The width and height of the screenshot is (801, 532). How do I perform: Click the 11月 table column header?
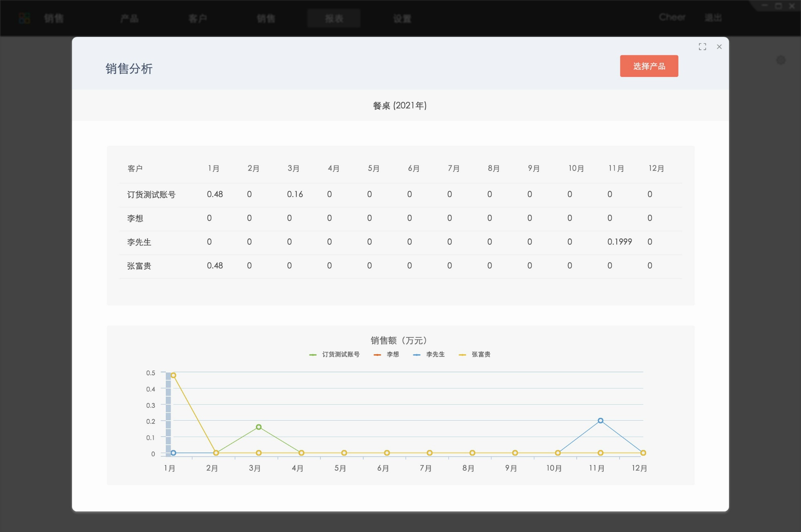[x=616, y=169]
